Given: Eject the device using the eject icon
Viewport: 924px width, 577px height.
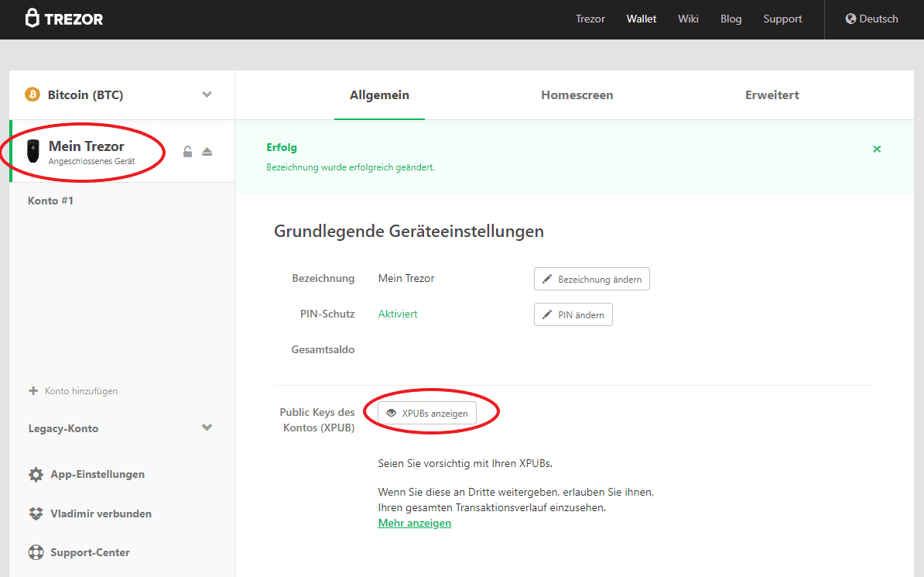Looking at the screenshot, I should (x=207, y=152).
